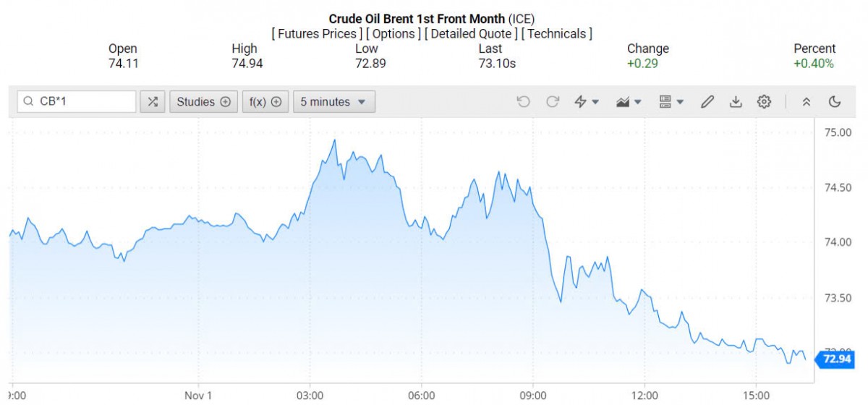Go to the Options link
This screenshot has width=868, height=405.
[393, 33]
